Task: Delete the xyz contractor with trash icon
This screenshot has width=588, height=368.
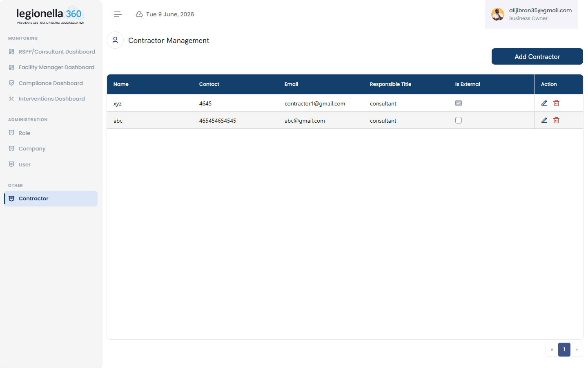Action: click(556, 103)
